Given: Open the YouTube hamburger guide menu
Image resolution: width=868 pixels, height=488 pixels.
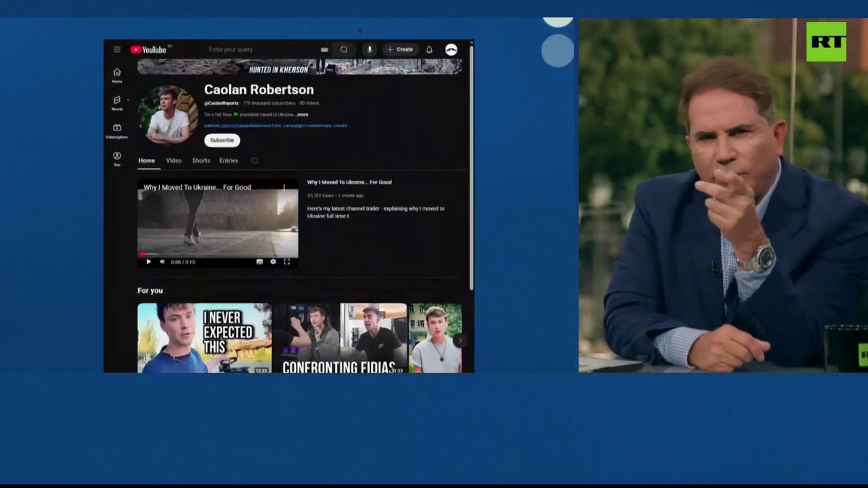Looking at the screenshot, I should (116, 49).
